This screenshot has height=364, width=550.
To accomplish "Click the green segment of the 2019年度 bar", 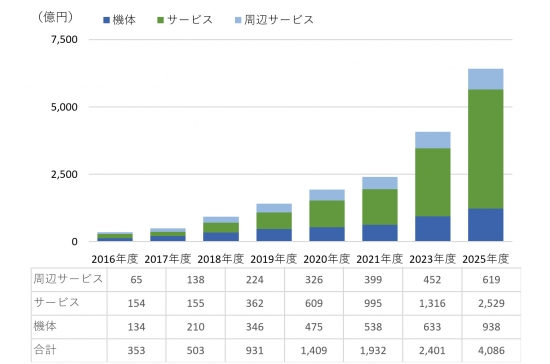I will (x=274, y=221).
